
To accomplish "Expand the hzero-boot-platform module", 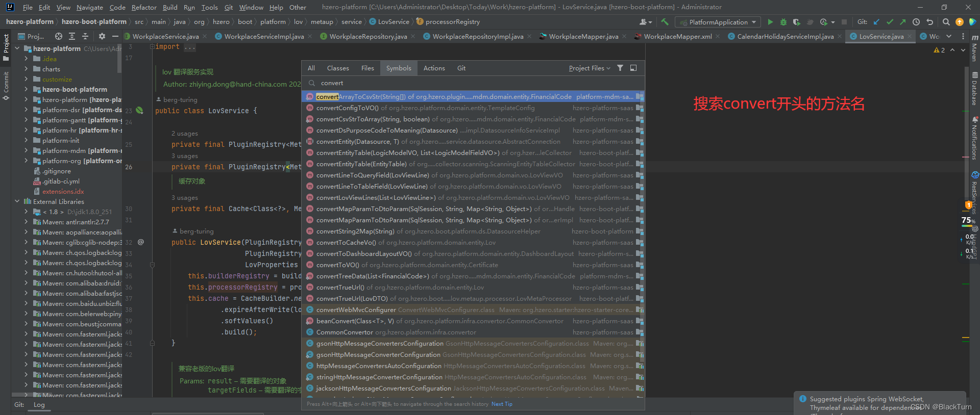I will [x=26, y=89].
